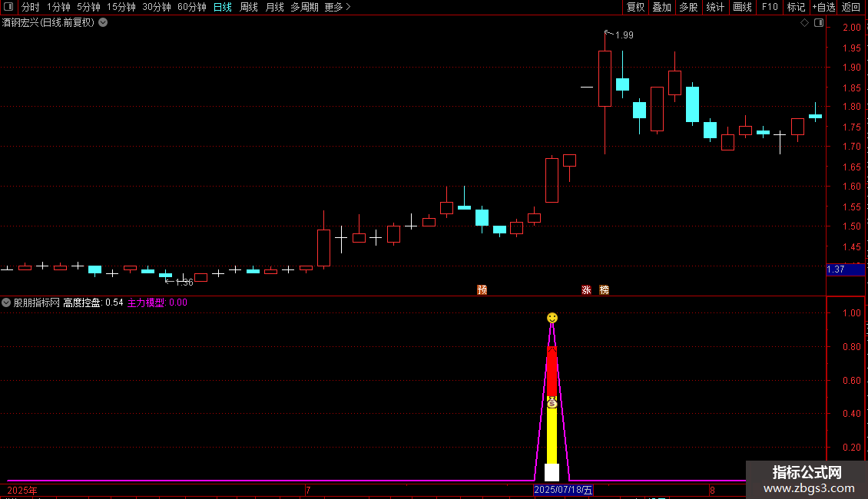This screenshot has width=868, height=499.
Task: Select the 日线 daily chart tab
Action: pos(223,7)
